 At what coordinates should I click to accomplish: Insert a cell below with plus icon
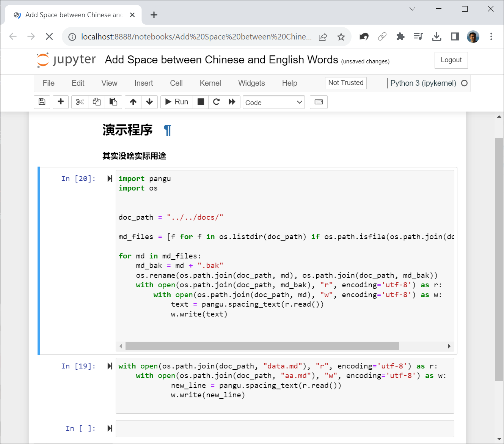[x=61, y=102]
